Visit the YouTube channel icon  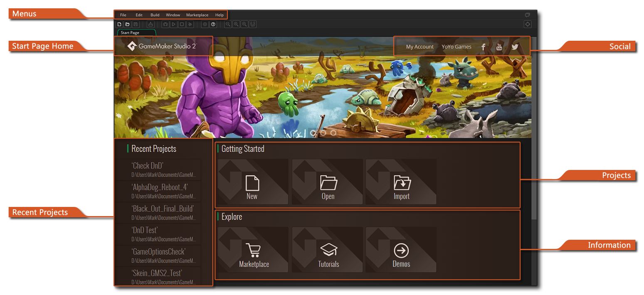[498, 47]
